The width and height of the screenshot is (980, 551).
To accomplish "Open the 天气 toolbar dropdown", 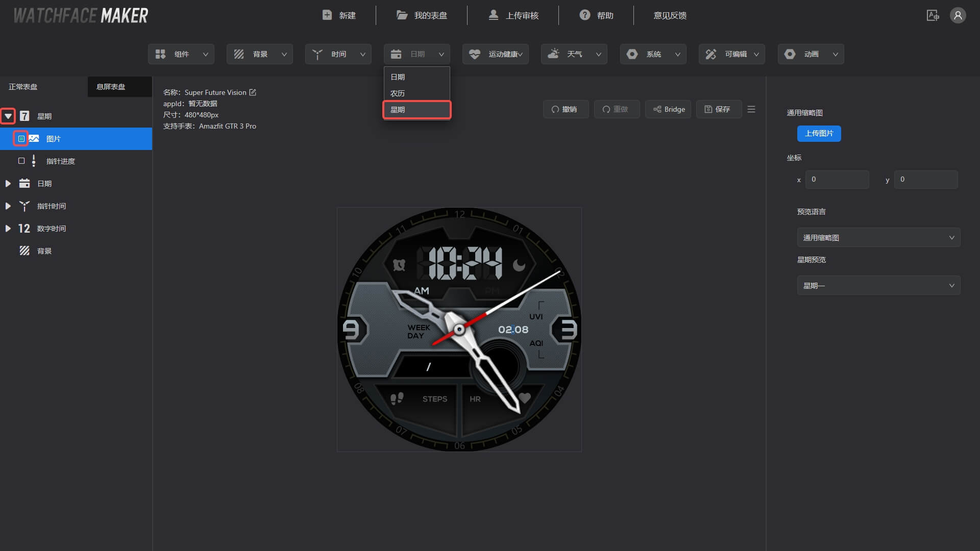I will 574,54.
